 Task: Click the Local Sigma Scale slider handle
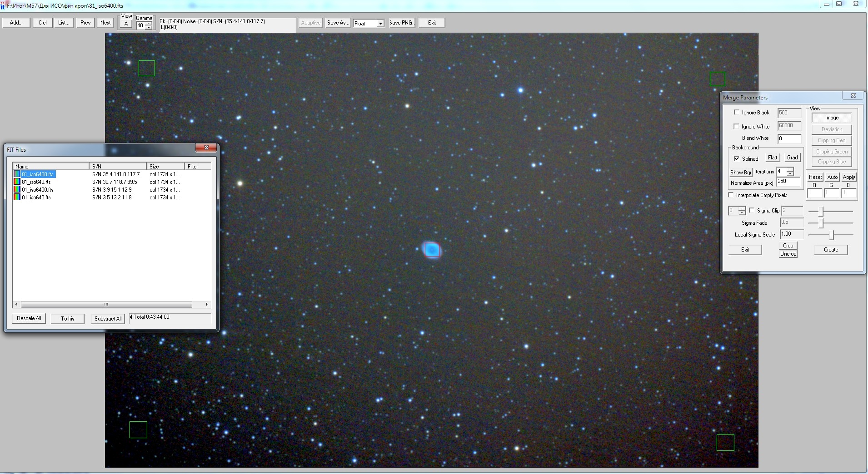point(832,235)
